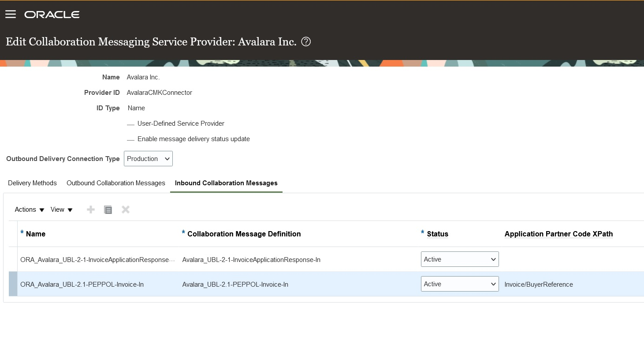
Task: Open the View menu
Action: [61, 210]
